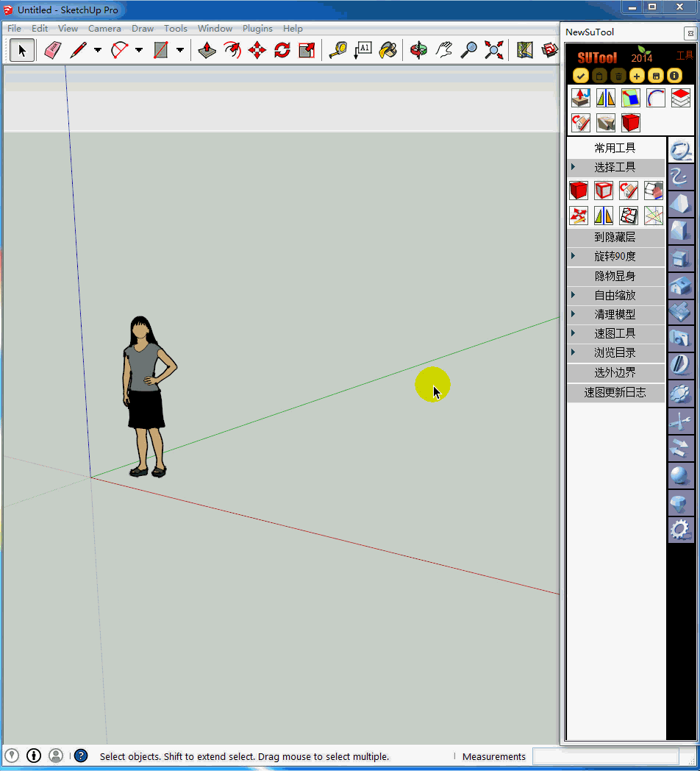
Task: Select the Orbit tool
Action: 419,50
